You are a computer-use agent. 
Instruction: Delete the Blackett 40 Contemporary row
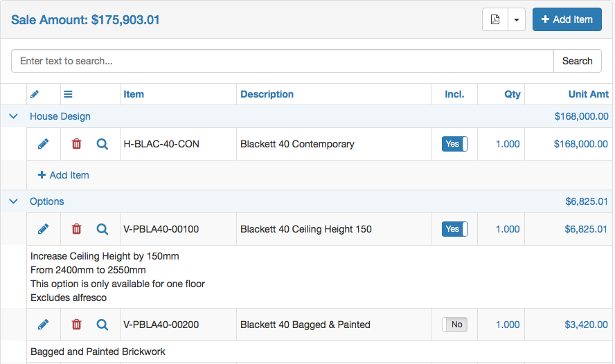tap(76, 144)
